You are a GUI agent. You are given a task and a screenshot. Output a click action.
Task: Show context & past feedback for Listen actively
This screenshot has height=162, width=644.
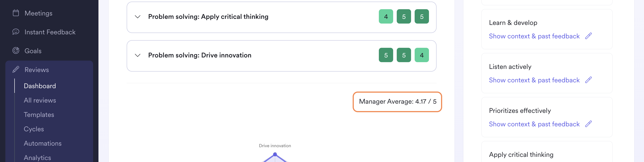tap(534, 80)
